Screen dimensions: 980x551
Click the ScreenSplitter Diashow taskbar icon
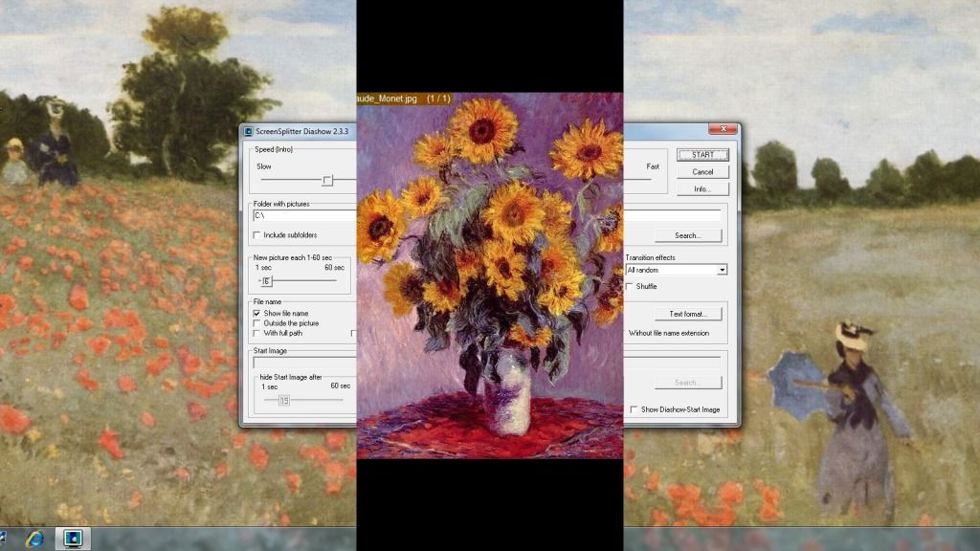pos(73,539)
